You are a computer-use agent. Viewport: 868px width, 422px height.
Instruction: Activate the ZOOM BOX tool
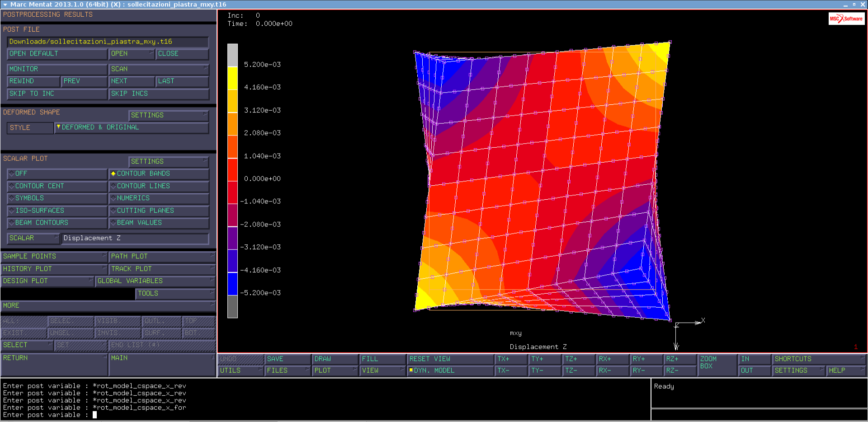click(x=717, y=364)
